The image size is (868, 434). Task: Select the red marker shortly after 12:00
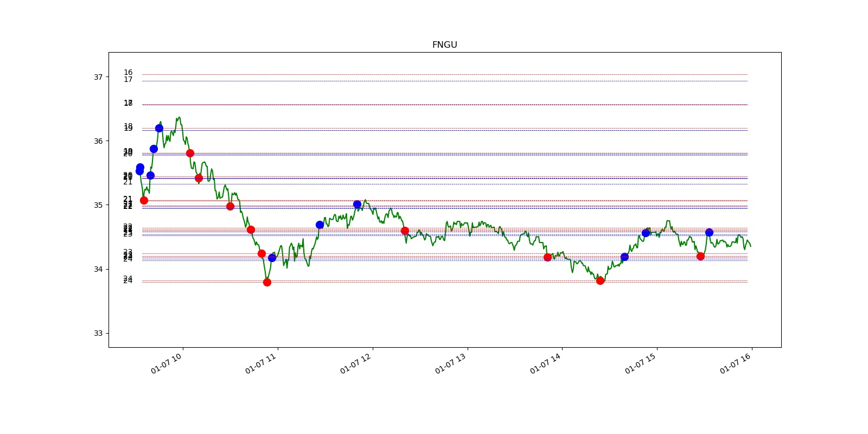point(405,231)
